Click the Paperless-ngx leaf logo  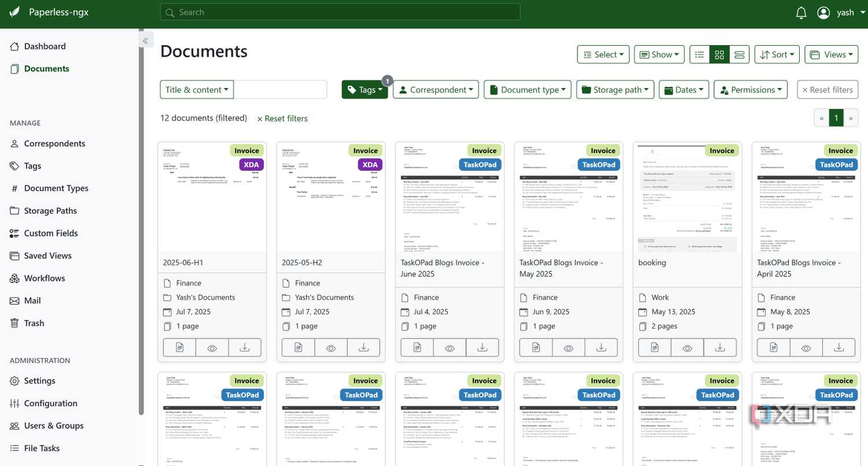(x=14, y=12)
